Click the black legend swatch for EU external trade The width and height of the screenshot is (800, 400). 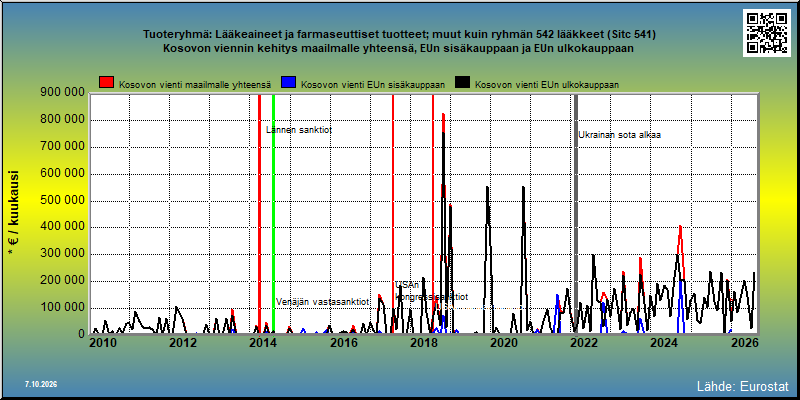[463, 83]
